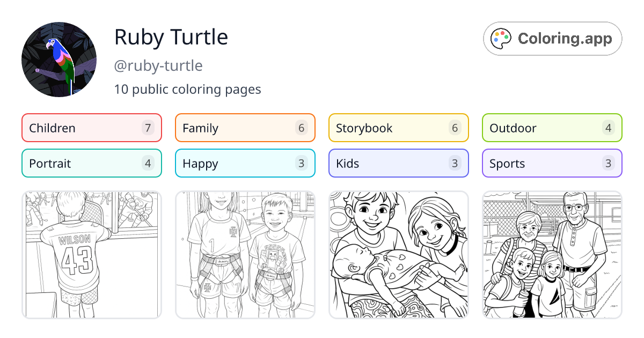Click the palette icon in the Coloring.app badge
644x338 pixels.
click(501, 38)
